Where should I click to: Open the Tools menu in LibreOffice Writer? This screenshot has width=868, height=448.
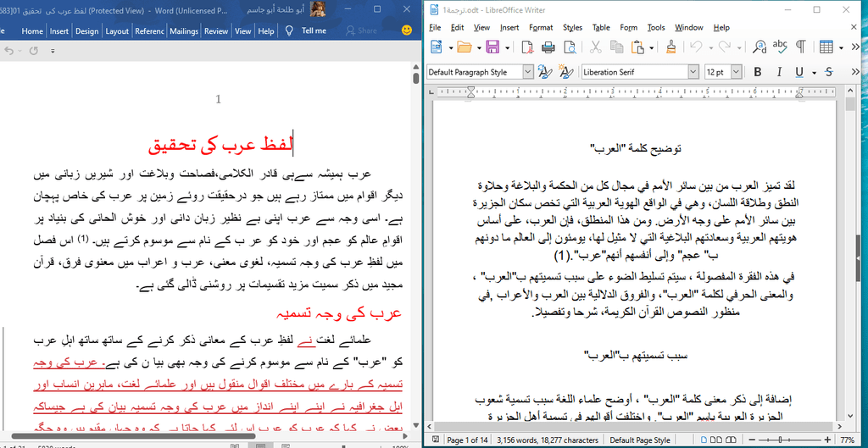pos(656,28)
